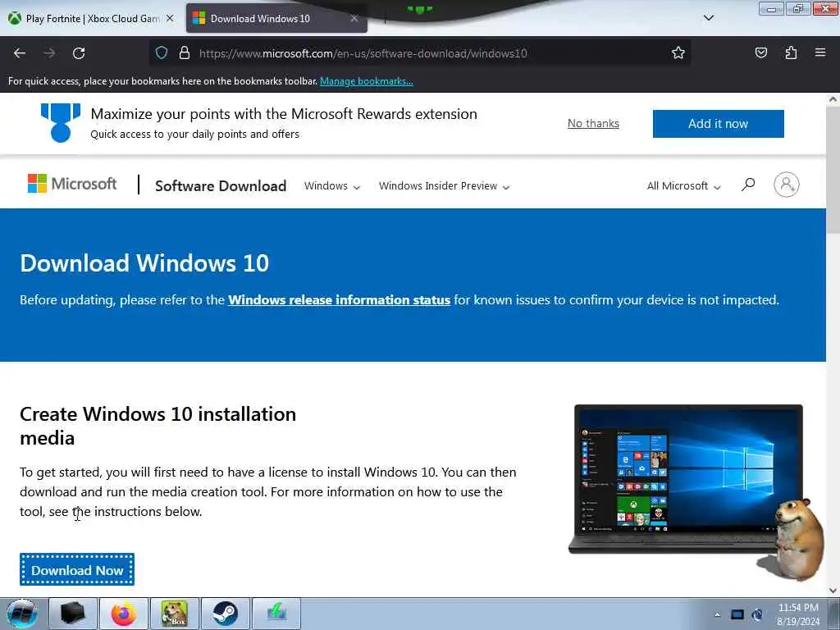Click the scrollbar down arrow

tap(833, 591)
